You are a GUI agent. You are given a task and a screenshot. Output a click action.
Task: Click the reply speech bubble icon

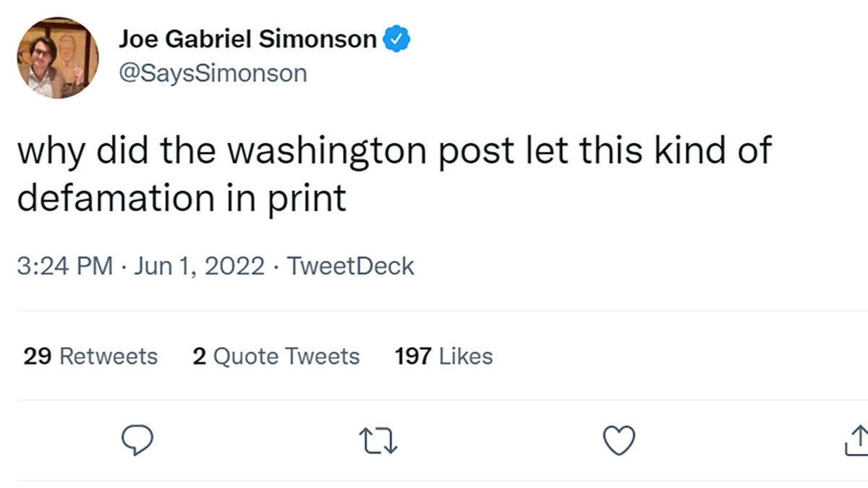[135, 440]
